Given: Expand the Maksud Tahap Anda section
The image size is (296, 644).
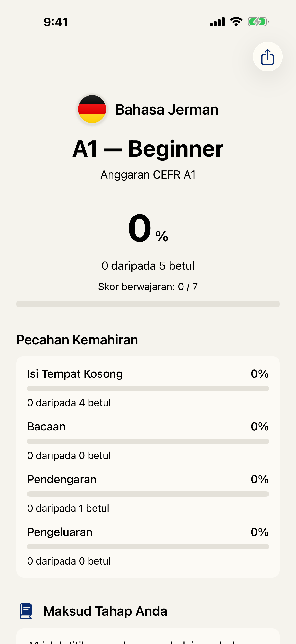Looking at the screenshot, I should coord(105,611).
